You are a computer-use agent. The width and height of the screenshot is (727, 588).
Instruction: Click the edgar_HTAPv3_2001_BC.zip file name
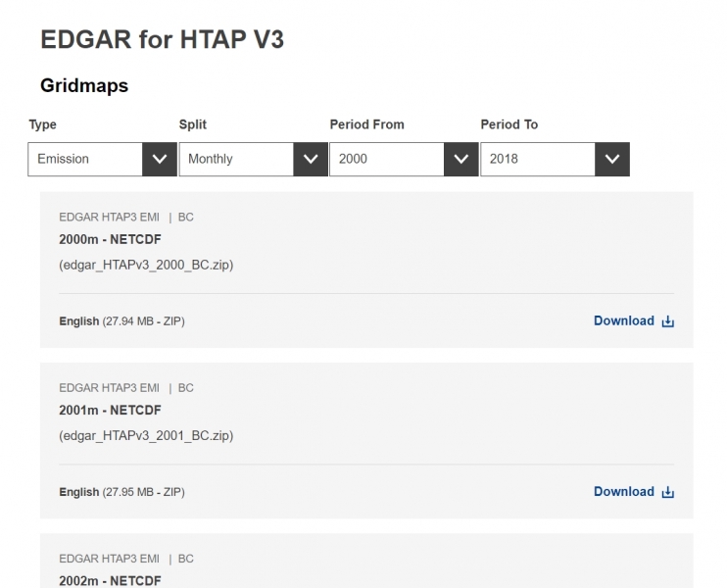[x=146, y=435]
